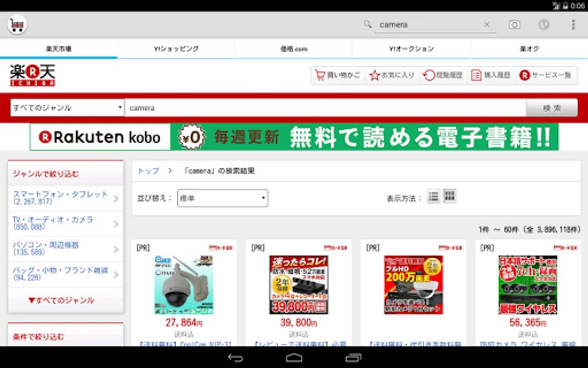Click the result count 1件〜60件 text

[530, 230]
